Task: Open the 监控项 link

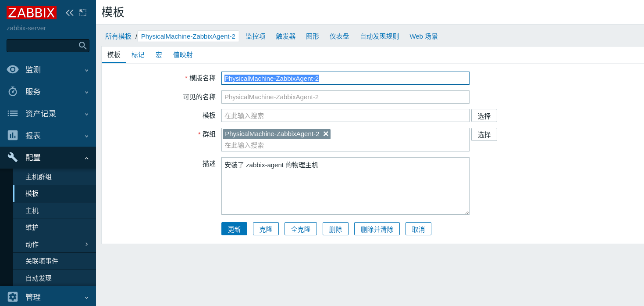Action: pyautogui.click(x=256, y=36)
